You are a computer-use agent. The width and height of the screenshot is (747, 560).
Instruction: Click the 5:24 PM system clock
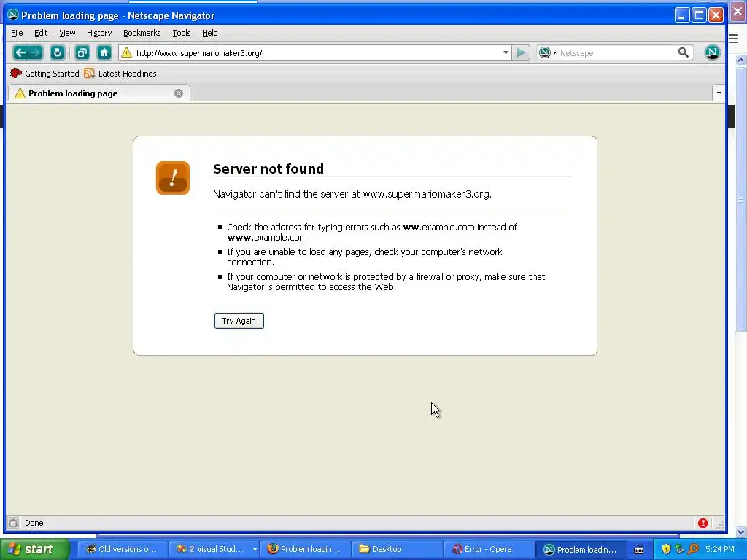(720, 549)
